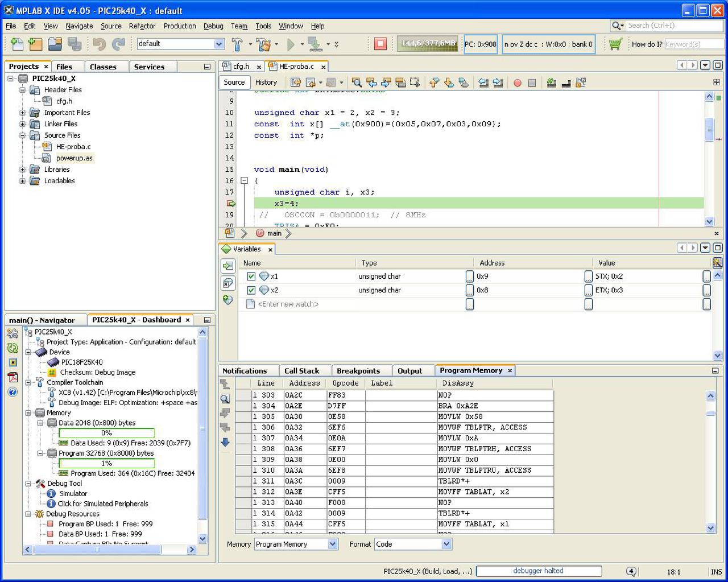Uncheck the x1 watch checkbox
The image size is (728, 582).
pos(251,276)
